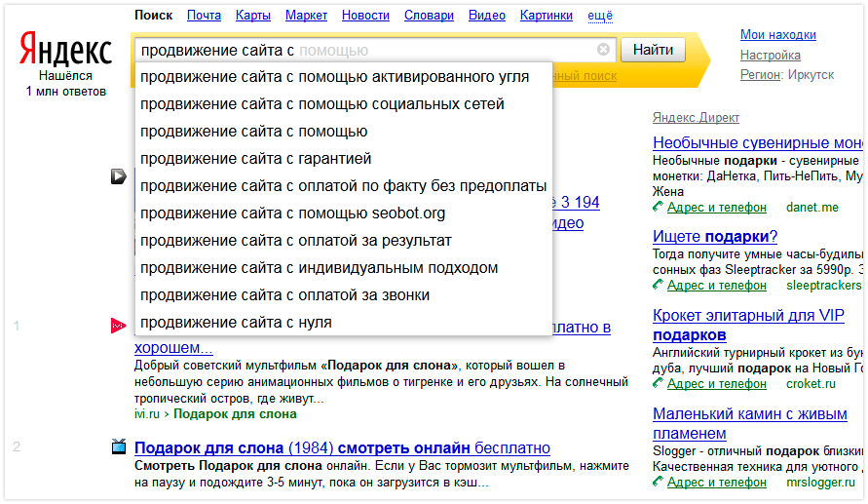868x504 pixels.
Task: Open the Видео tab
Action: 486,16
